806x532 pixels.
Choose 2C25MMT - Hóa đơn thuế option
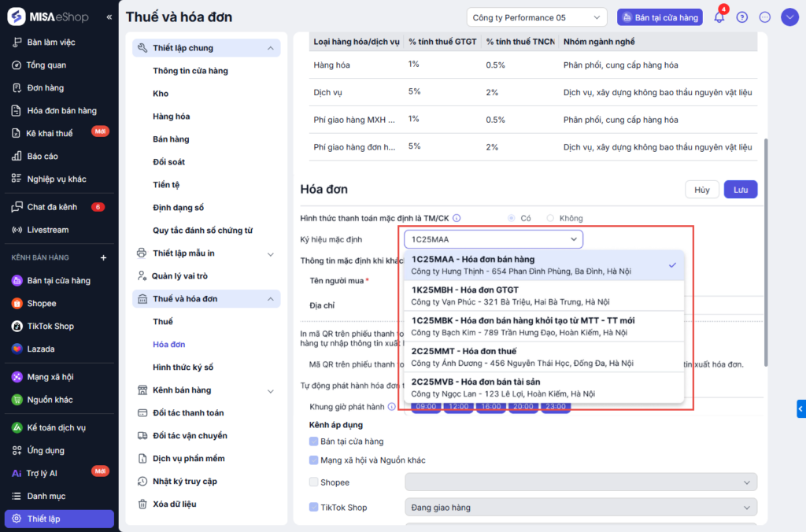(544, 357)
